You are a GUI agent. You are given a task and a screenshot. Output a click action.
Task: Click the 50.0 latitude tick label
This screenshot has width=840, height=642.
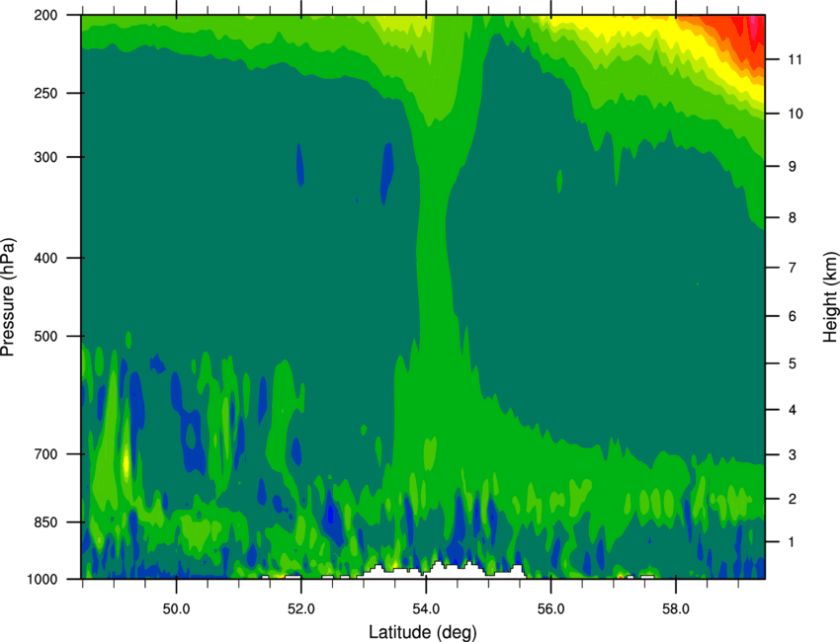click(x=176, y=609)
